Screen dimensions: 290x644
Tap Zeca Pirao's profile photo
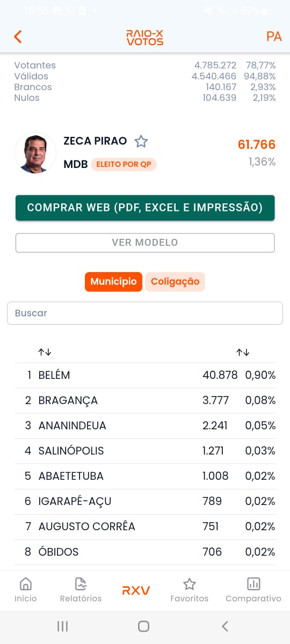coord(35,152)
